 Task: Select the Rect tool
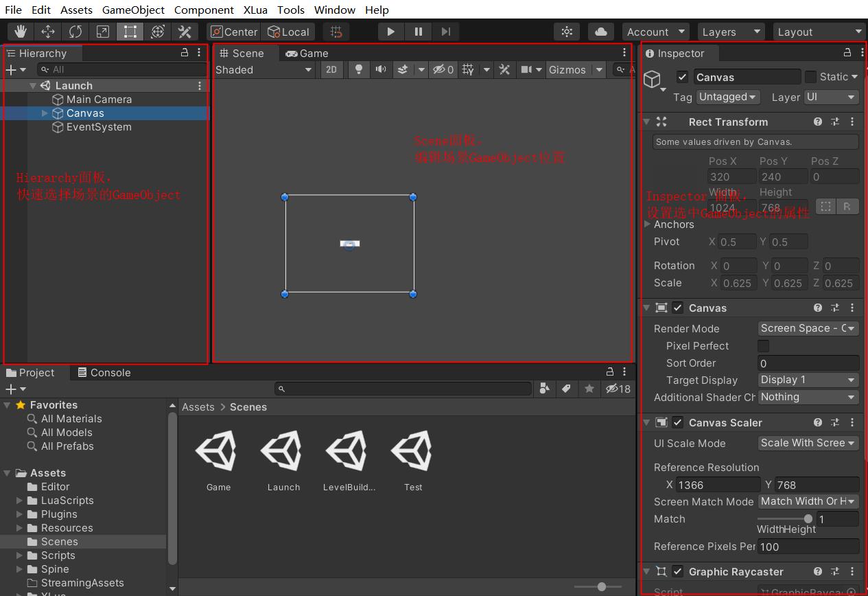(x=130, y=32)
